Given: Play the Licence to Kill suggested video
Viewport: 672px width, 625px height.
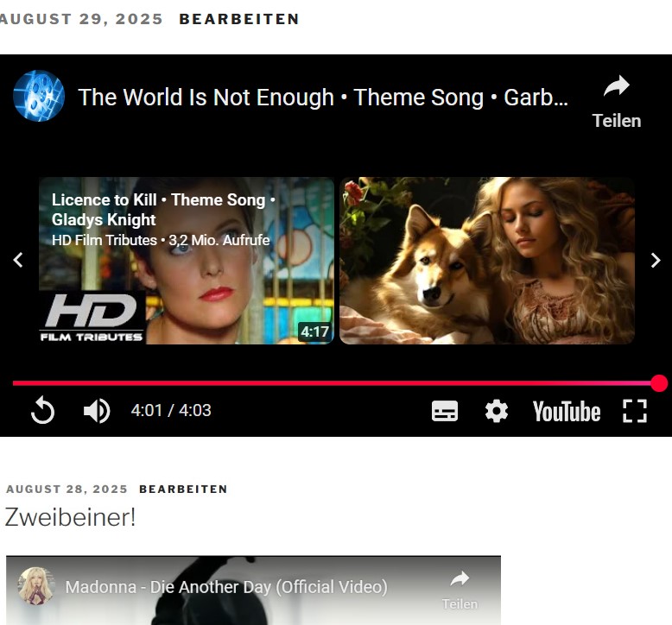Looking at the screenshot, I should click(187, 261).
